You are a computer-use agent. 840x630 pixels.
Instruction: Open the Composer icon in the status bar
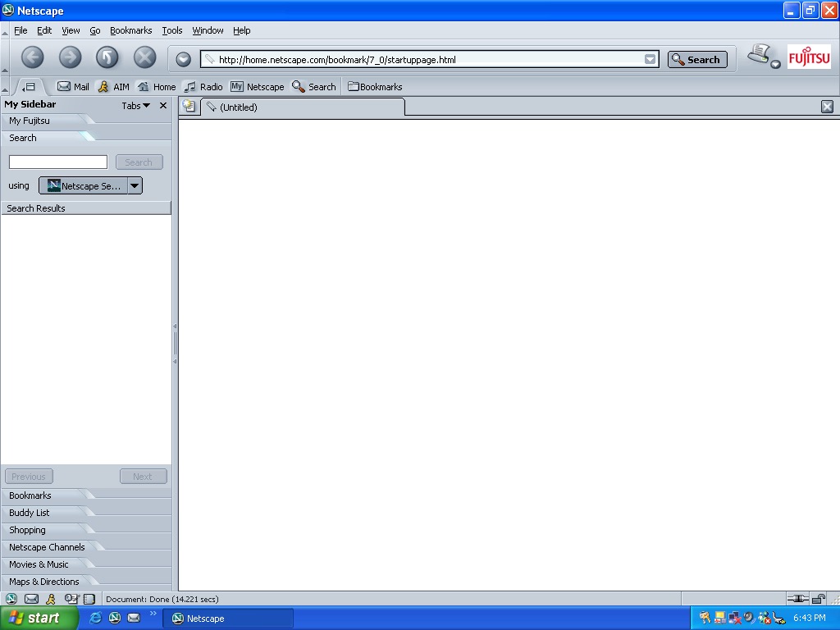[73, 599]
